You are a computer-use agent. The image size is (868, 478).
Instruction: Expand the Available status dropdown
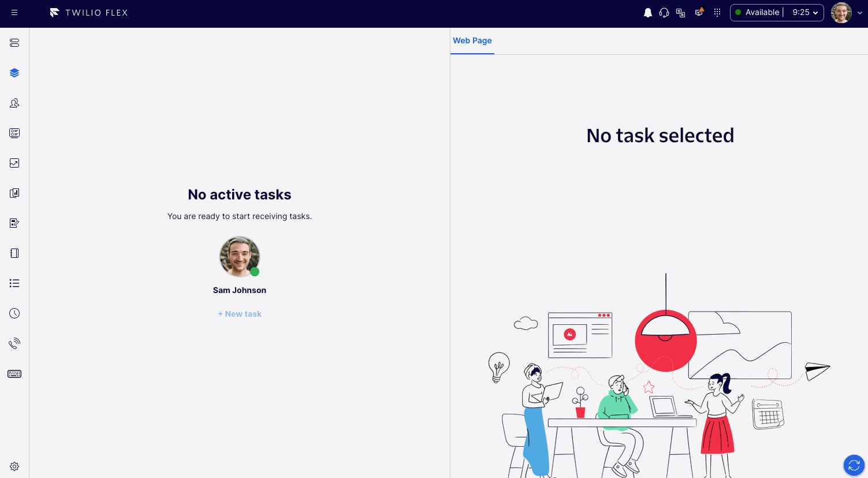tap(777, 13)
